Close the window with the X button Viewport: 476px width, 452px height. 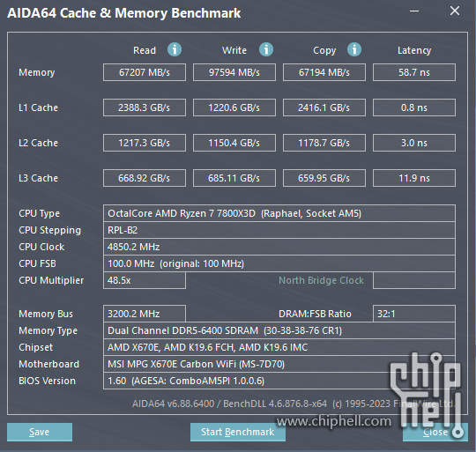[x=455, y=11]
